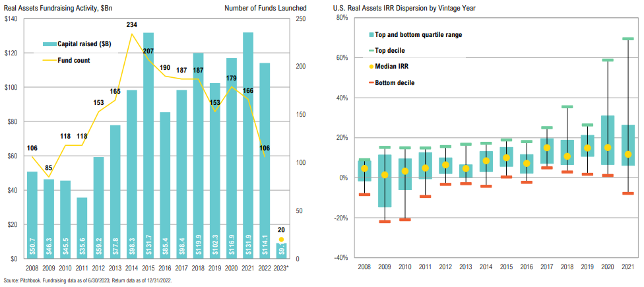Click the 2008 fund count label 106
The image size is (644, 287).
point(32,148)
